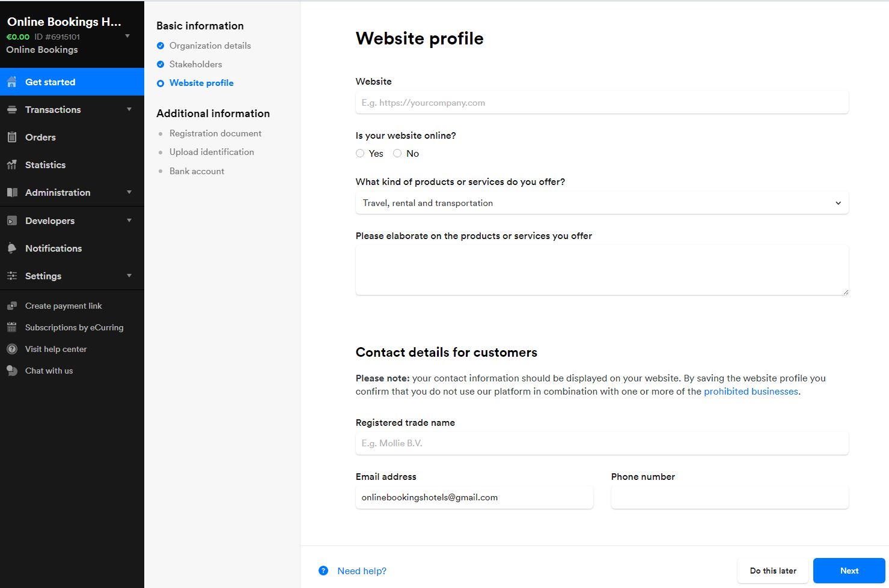
Task: Open the products or services dropdown
Action: point(602,203)
